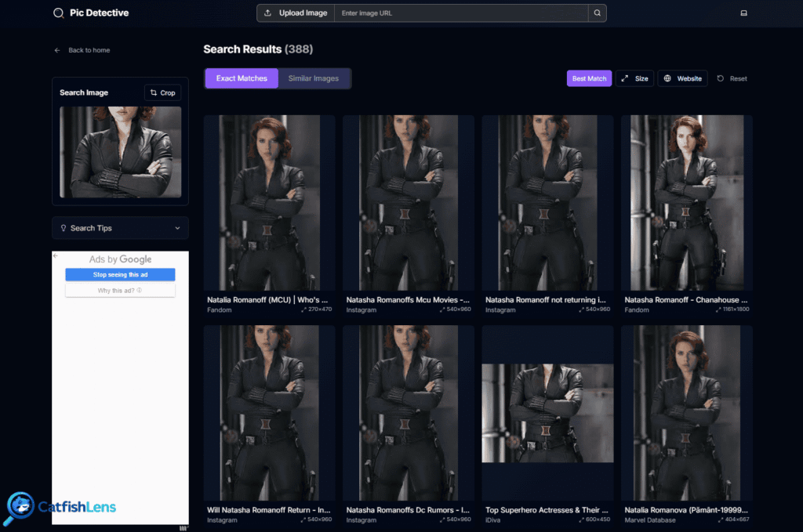The image size is (803, 532).
Task: Click title 'Natasha Romanoffs Dc Rumors - I...'
Action: click(408, 510)
